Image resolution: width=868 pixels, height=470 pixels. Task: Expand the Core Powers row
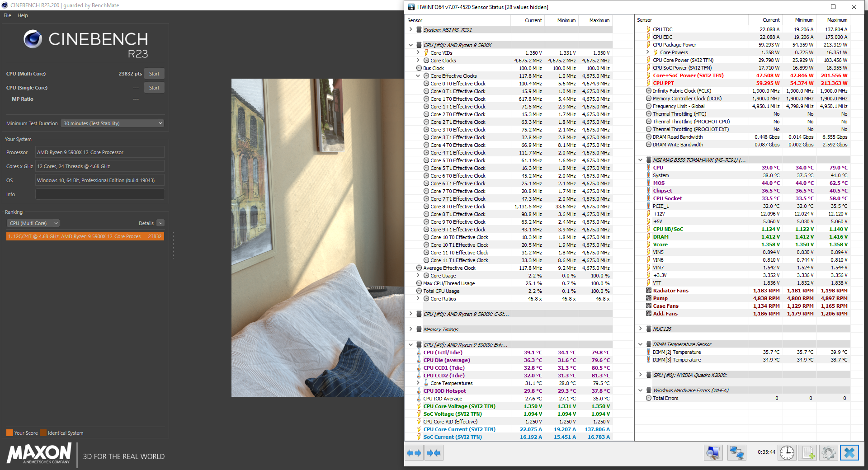click(x=647, y=52)
